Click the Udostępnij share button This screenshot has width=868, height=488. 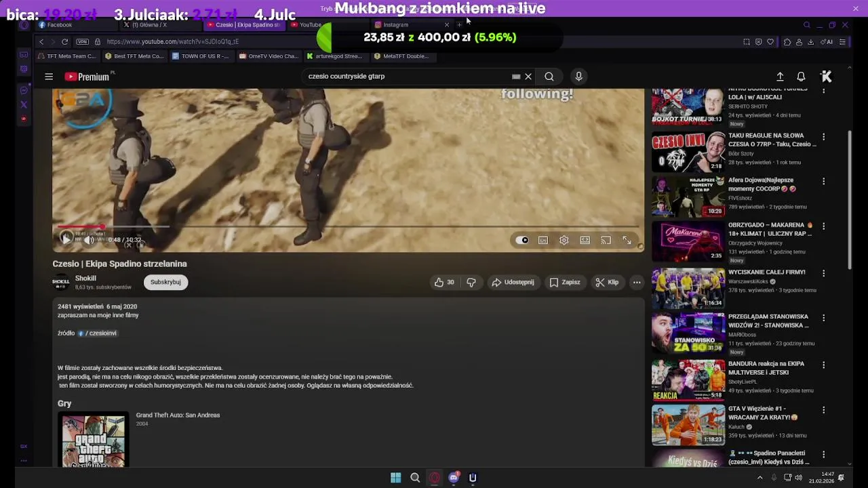coord(513,282)
